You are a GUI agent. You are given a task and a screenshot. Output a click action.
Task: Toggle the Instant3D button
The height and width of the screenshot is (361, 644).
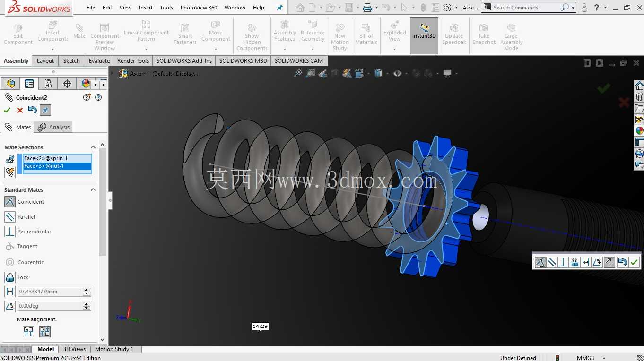[x=424, y=36]
